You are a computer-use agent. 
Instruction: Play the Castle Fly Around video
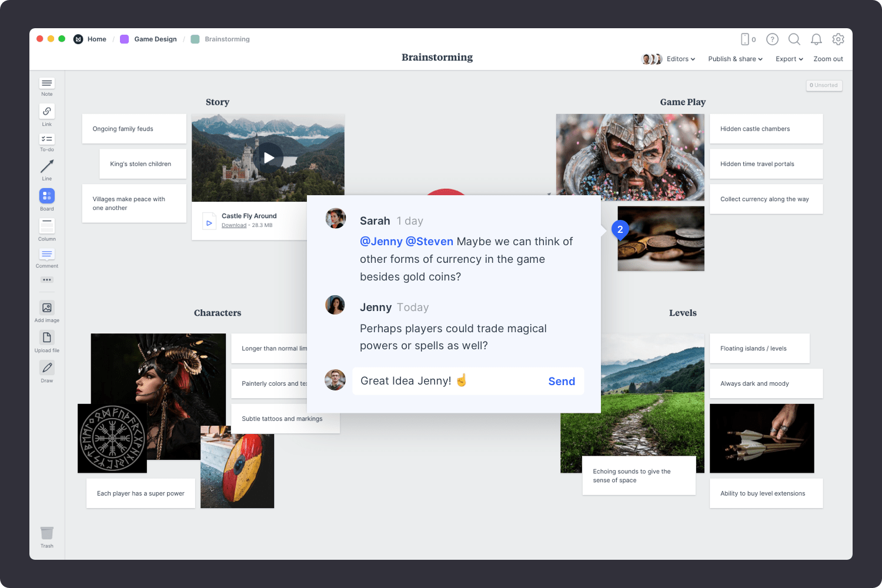click(269, 157)
